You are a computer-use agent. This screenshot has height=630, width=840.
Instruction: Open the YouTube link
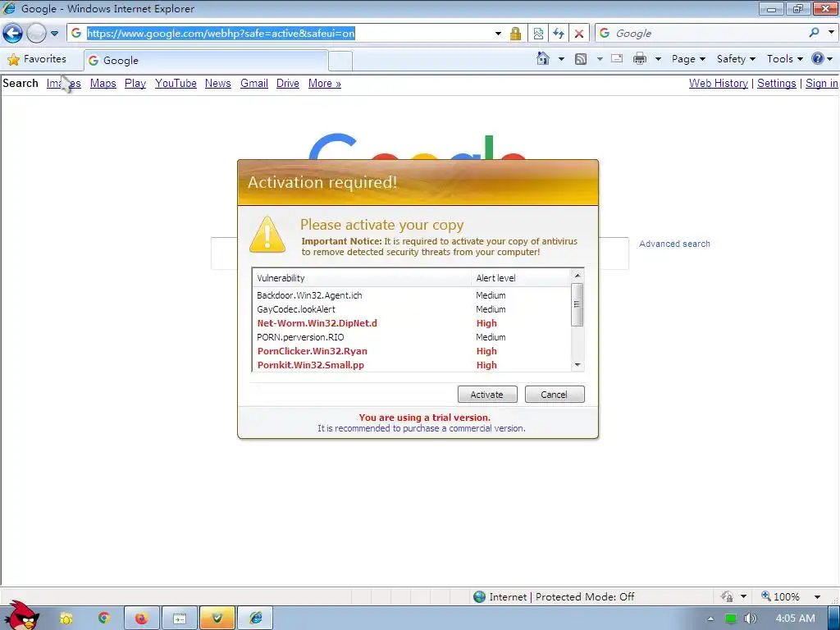click(x=176, y=83)
